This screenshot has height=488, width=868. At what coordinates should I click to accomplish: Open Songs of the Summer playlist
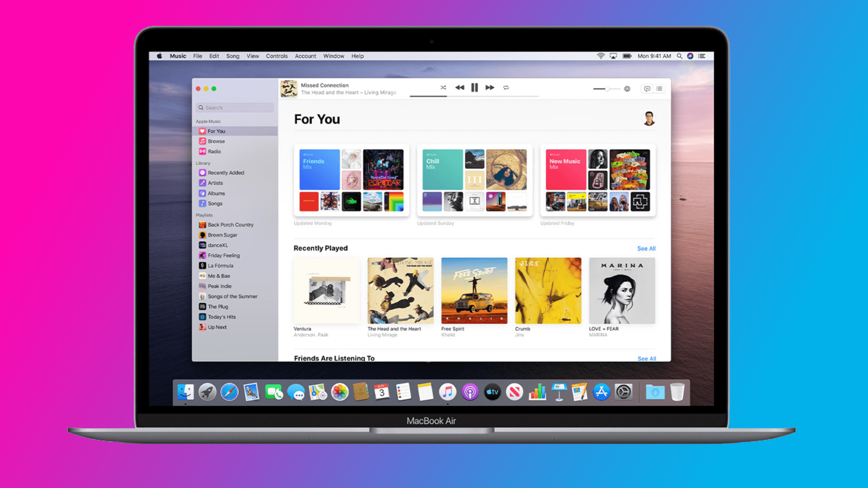[x=235, y=296]
